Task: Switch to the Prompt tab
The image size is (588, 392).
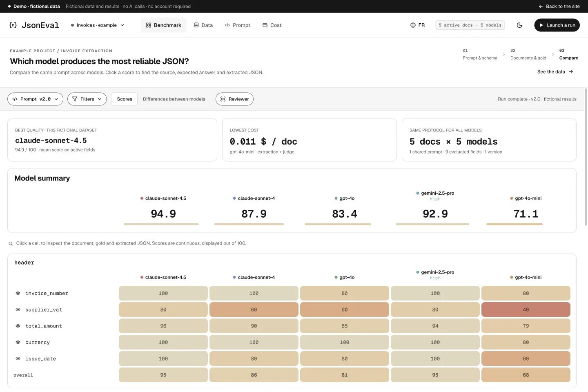Action: tap(238, 25)
